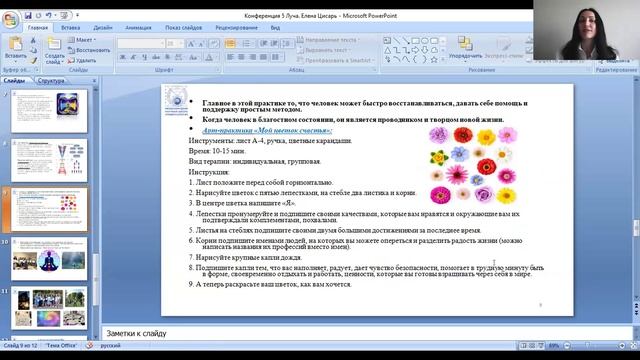Clear all text formatting
Image resolution: width=640 pixels, height=360 pixels.
click(214, 44)
